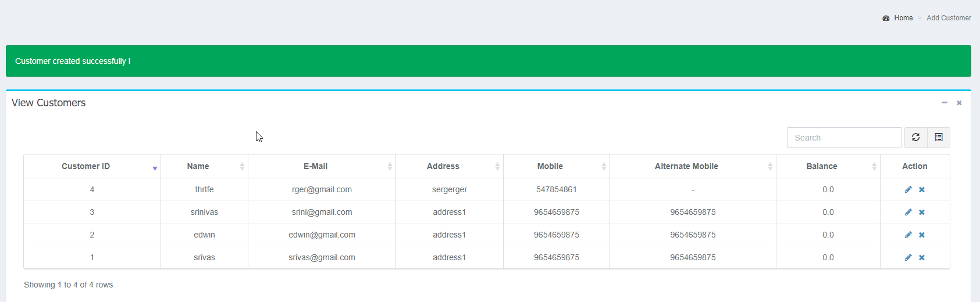Click name cell srinivas
The image size is (980, 302).
click(204, 212)
